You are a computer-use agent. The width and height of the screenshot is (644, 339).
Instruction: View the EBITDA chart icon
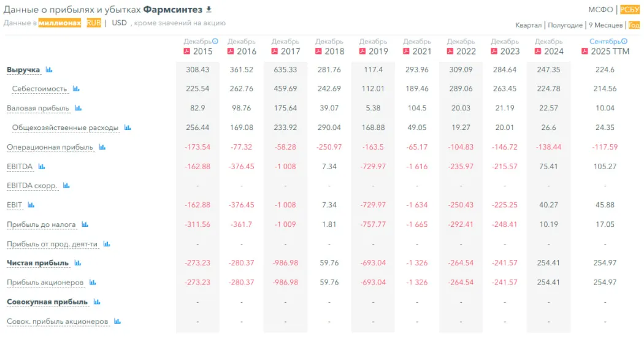pos(42,166)
